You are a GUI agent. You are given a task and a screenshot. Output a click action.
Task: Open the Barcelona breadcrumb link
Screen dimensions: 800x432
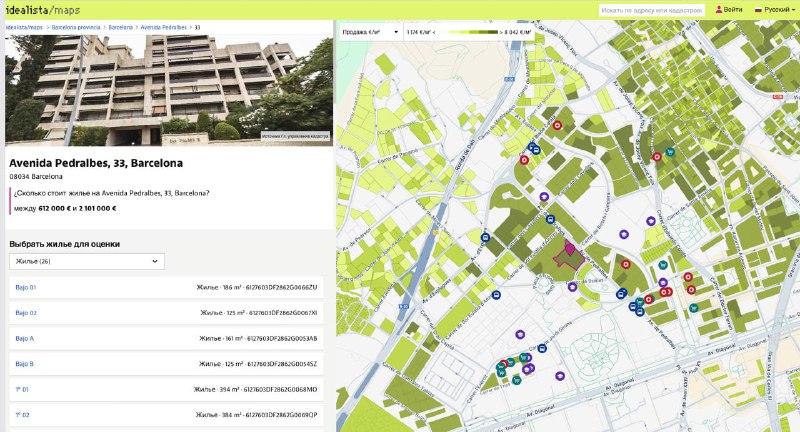click(120, 27)
